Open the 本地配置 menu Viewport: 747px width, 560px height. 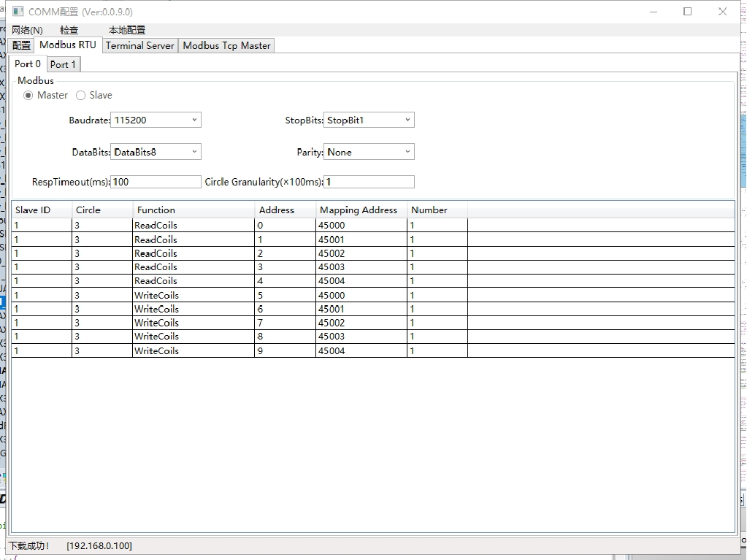[127, 30]
